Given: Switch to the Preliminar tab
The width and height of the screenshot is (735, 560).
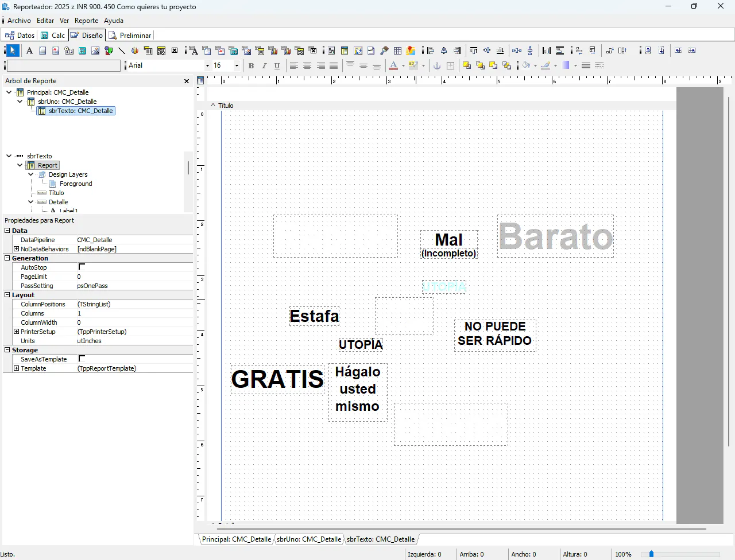Looking at the screenshot, I should click(x=130, y=36).
